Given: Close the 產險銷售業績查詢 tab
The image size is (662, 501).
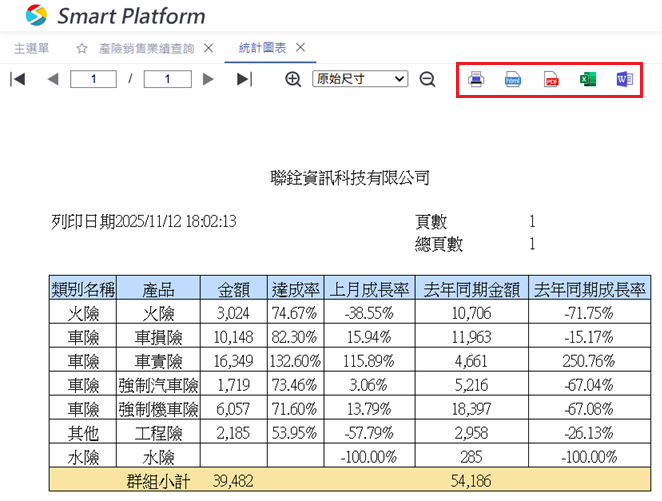Looking at the screenshot, I should 208,48.
